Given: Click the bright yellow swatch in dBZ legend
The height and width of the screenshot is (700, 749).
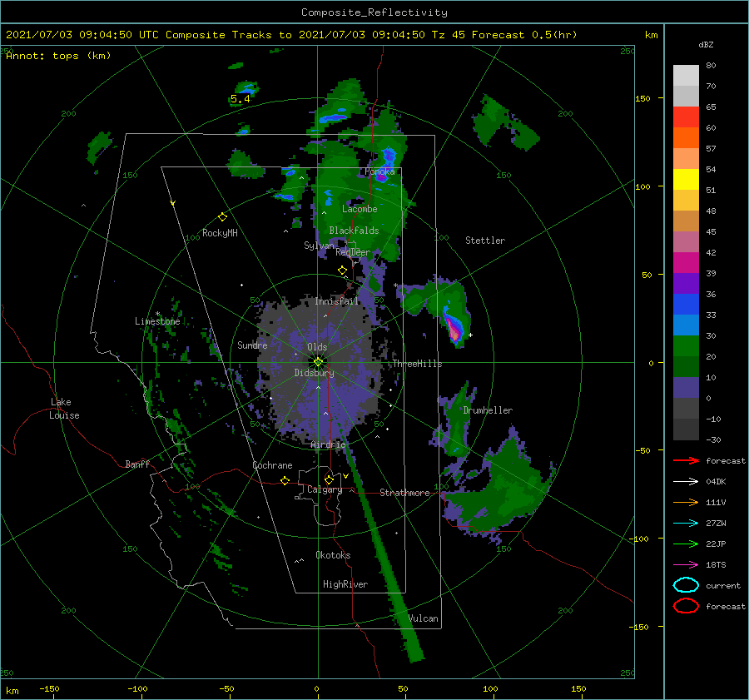Looking at the screenshot, I should [686, 179].
